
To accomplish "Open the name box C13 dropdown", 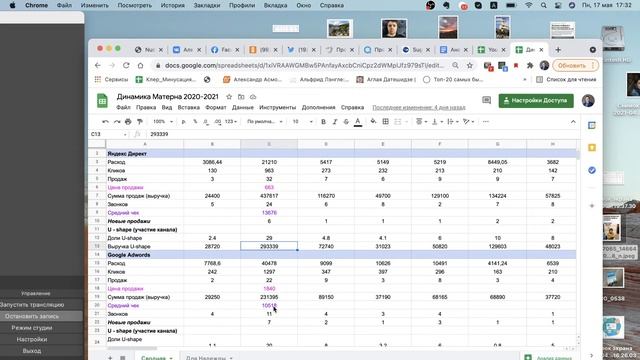I will pos(125,134).
